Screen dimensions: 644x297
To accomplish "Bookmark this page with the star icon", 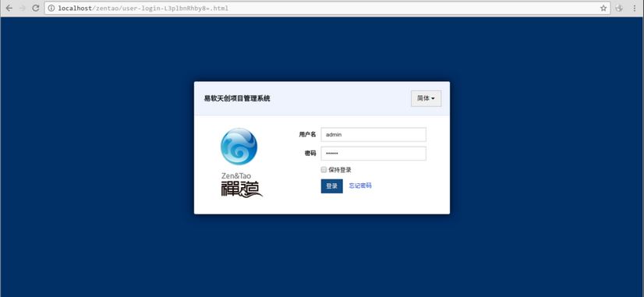I will point(603,9).
